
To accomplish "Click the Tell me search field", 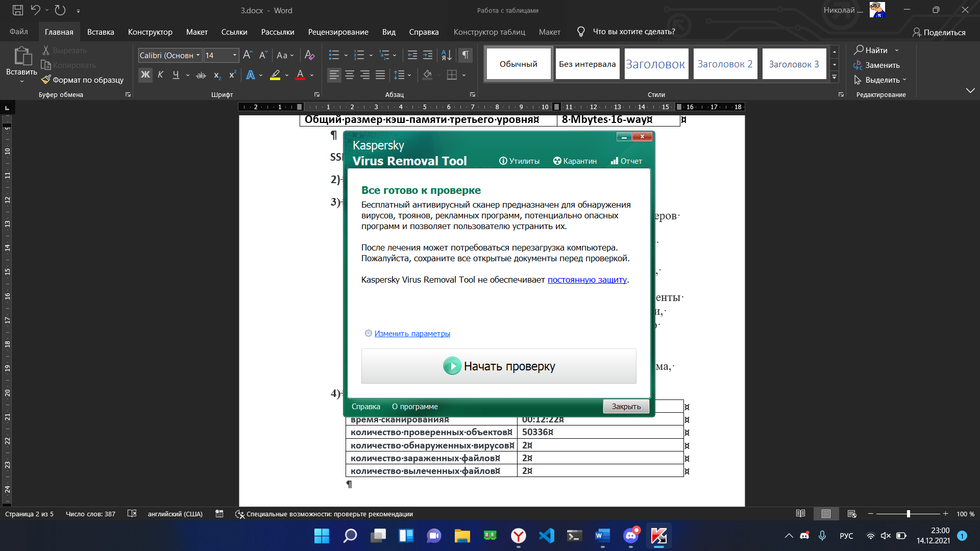I will [x=633, y=32].
